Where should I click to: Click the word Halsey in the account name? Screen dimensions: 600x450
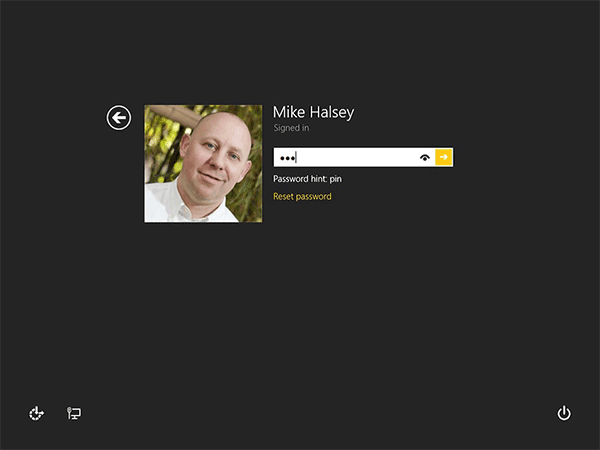[332, 112]
